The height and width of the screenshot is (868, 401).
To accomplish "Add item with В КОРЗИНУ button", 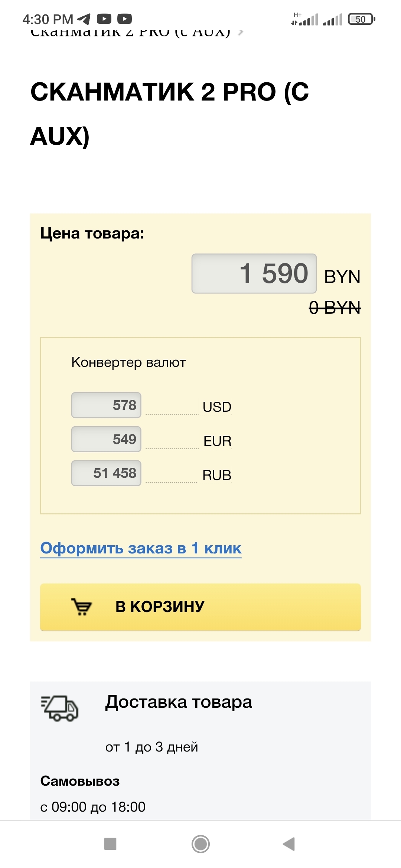I will [x=200, y=607].
